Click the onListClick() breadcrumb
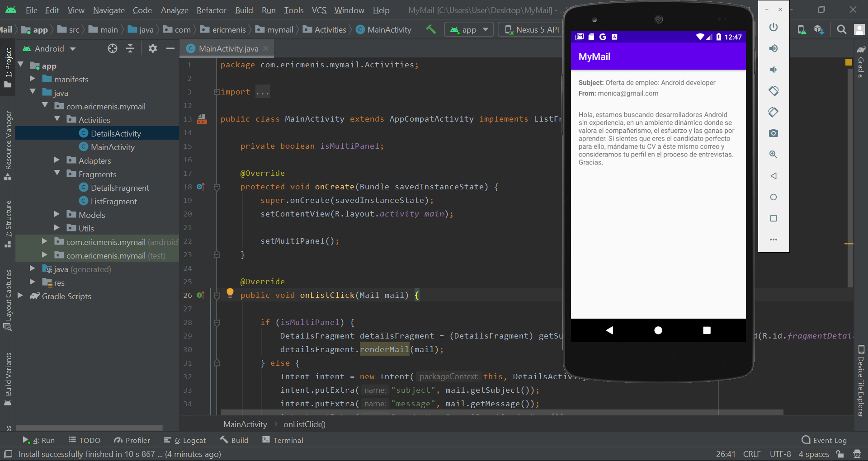Image resolution: width=868 pixels, height=461 pixels. [x=304, y=424]
